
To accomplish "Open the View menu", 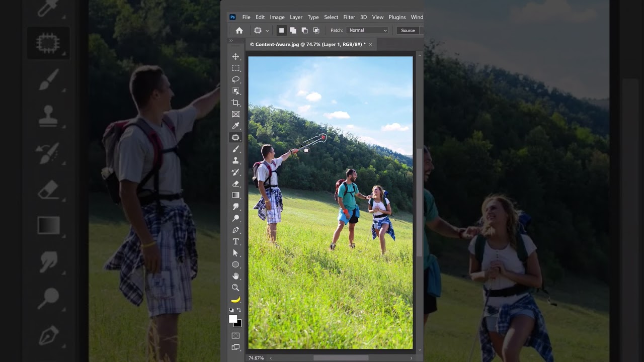I will 378,17.
